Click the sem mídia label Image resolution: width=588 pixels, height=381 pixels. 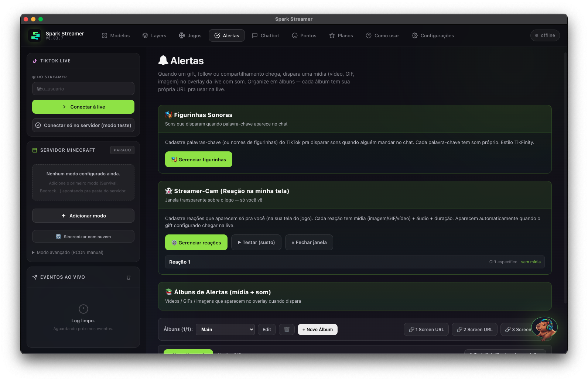(x=531, y=262)
